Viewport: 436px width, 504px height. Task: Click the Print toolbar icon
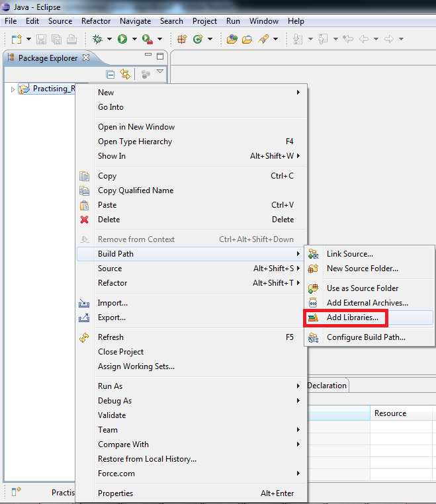pos(71,39)
